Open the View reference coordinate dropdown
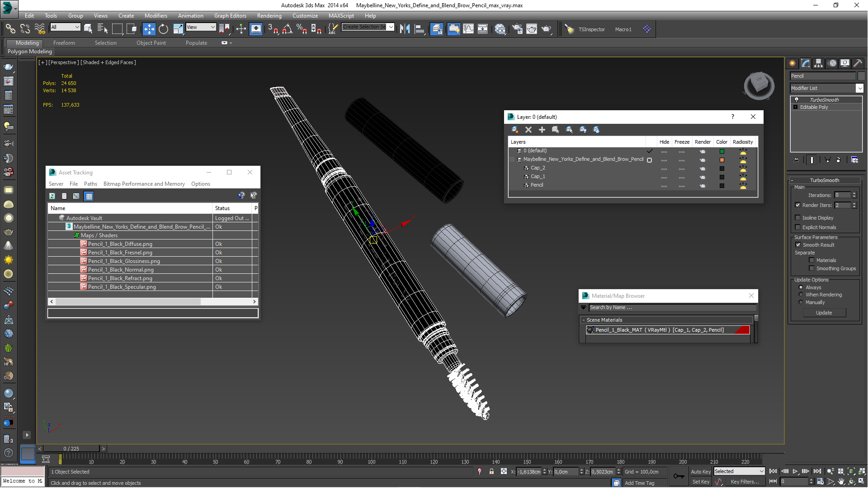This screenshot has width=868, height=488. coord(201,27)
